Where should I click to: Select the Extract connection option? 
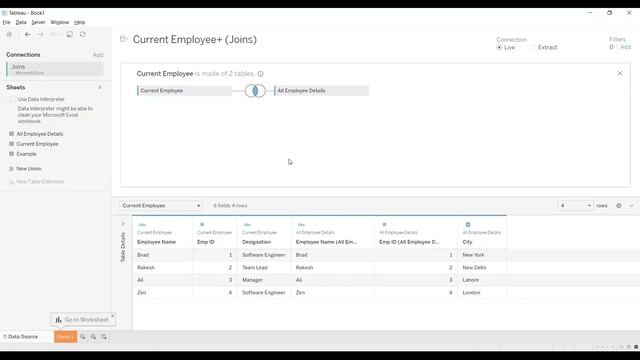click(533, 47)
